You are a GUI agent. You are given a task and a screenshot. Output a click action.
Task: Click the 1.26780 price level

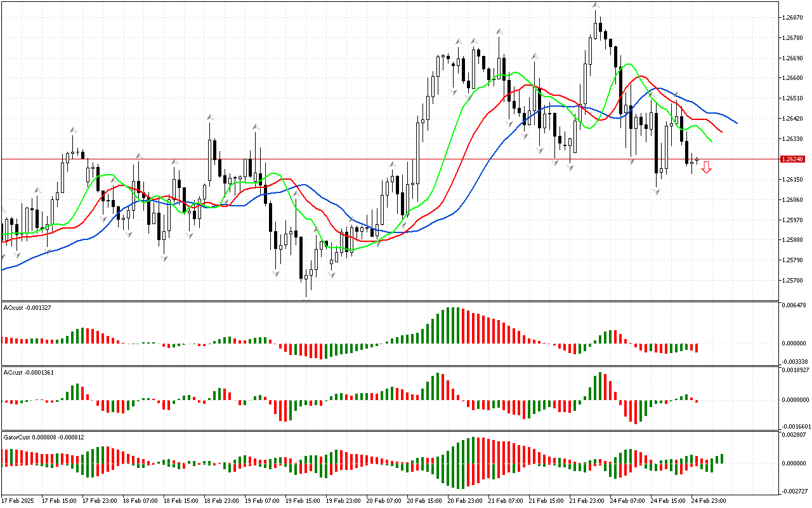(793, 37)
